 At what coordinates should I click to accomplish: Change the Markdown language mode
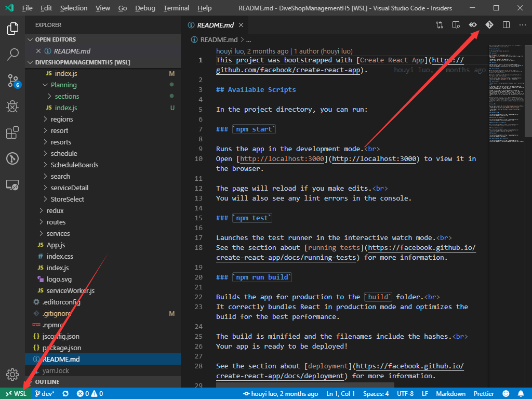450,394
